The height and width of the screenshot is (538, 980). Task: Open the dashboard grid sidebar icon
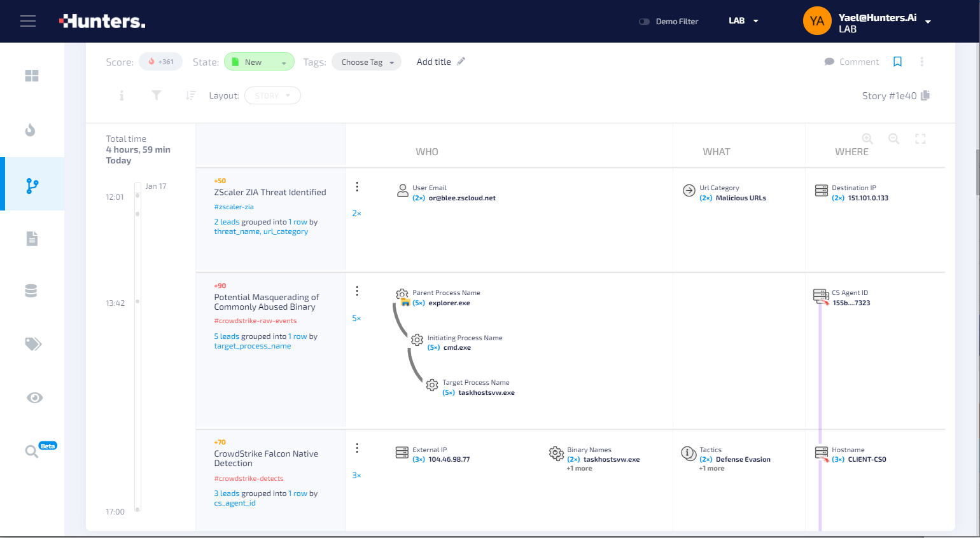32,76
